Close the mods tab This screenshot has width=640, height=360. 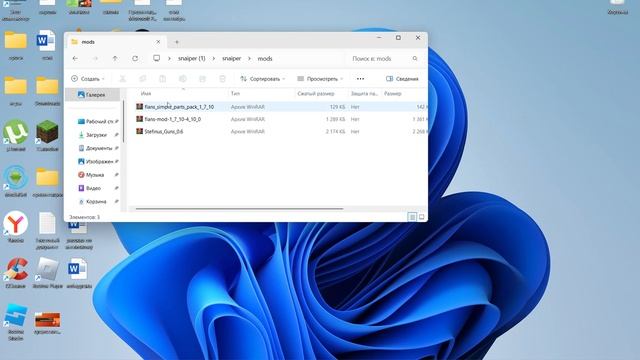pos(158,42)
